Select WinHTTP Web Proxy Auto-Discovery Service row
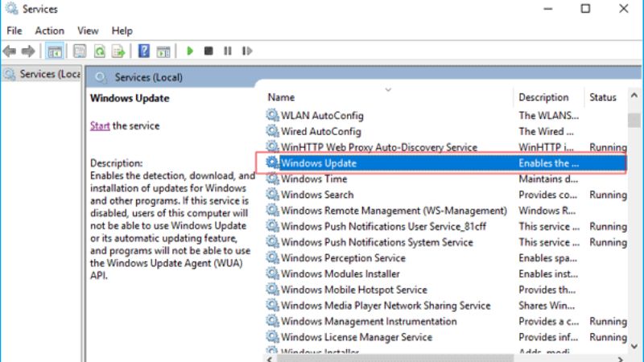This screenshot has height=362, width=644. click(446, 147)
